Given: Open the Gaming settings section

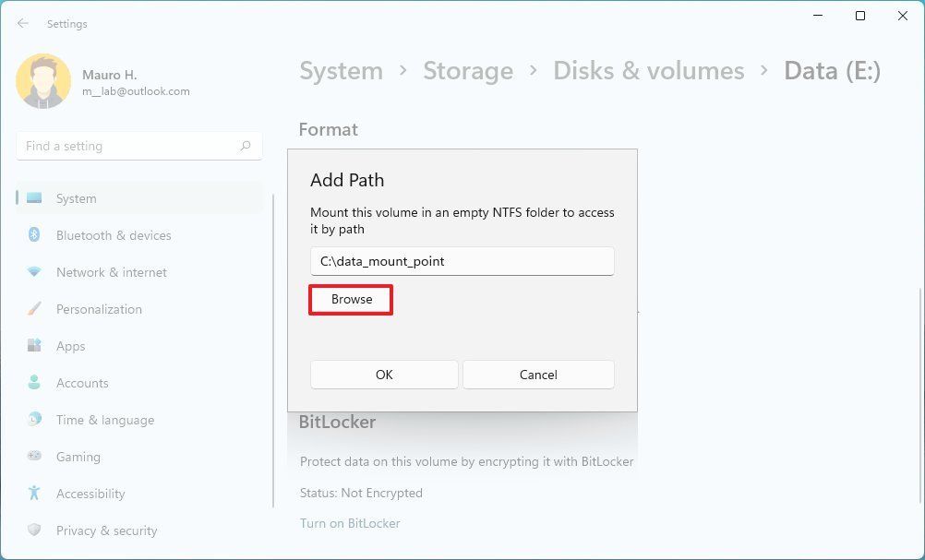Looking at the screenshot, I should click(x=78, y=457).
